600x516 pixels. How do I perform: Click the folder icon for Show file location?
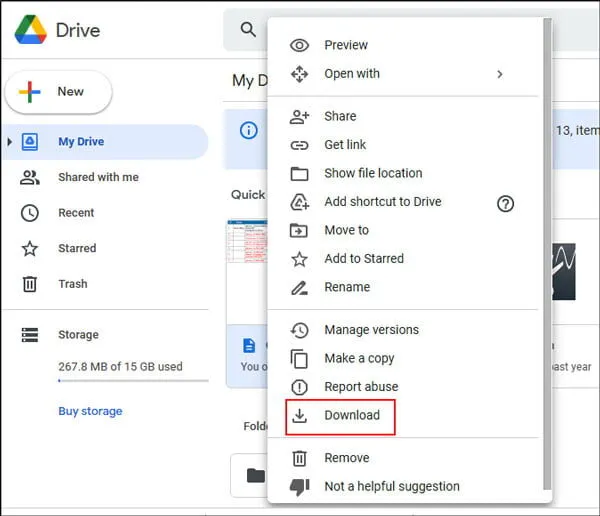299,173
